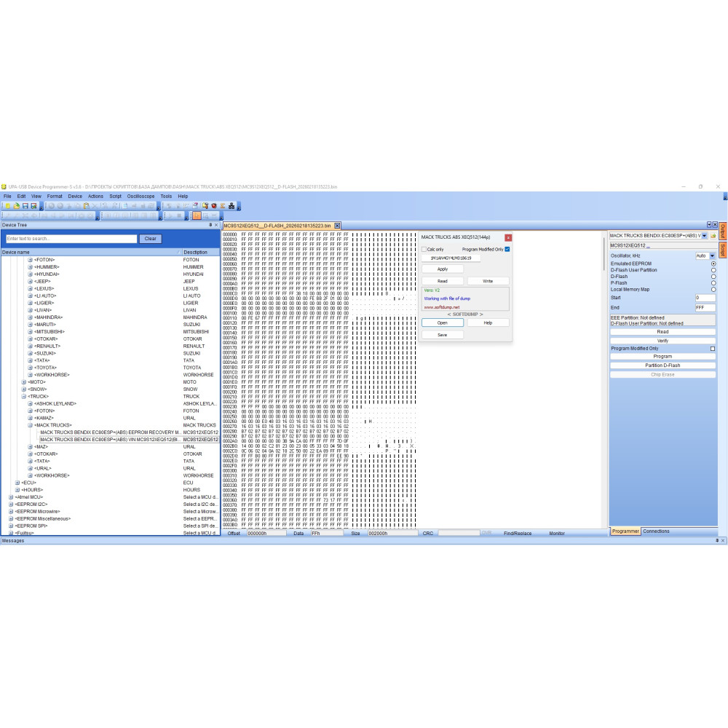
Task: Click the blue document page toolbar icon
Action: click(x=125, y=206)
